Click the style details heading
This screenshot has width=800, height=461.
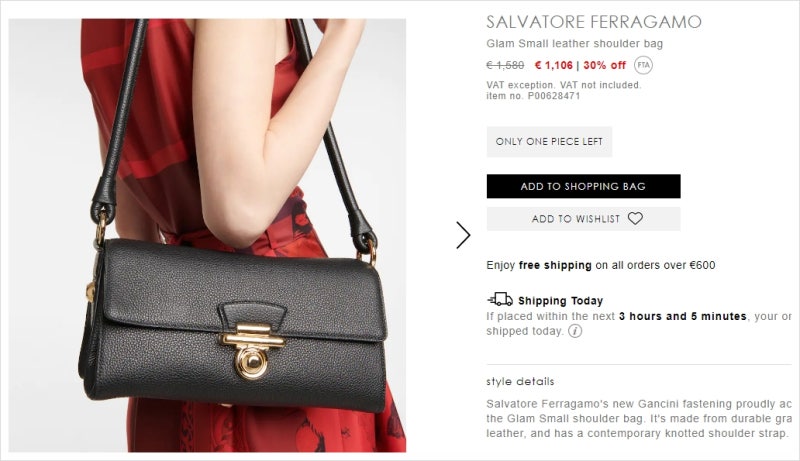tap(520, 381)
